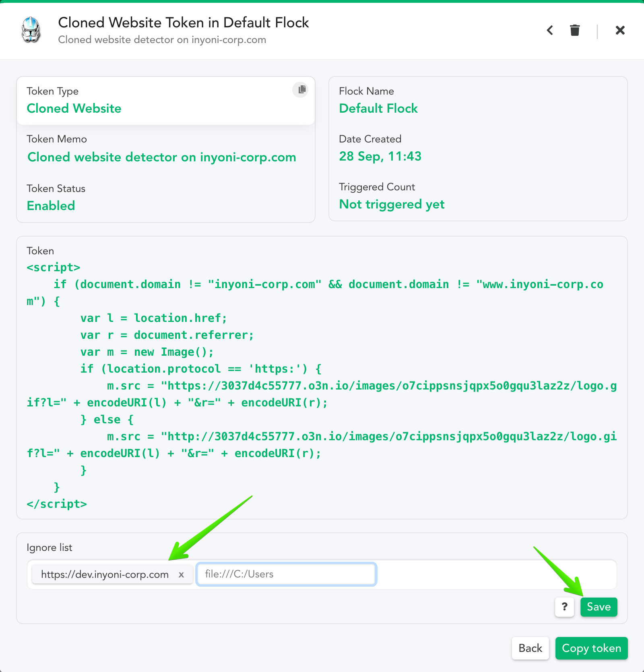Click the closing </script> tag line
644x672 pixels.
[x=57, y=504]
